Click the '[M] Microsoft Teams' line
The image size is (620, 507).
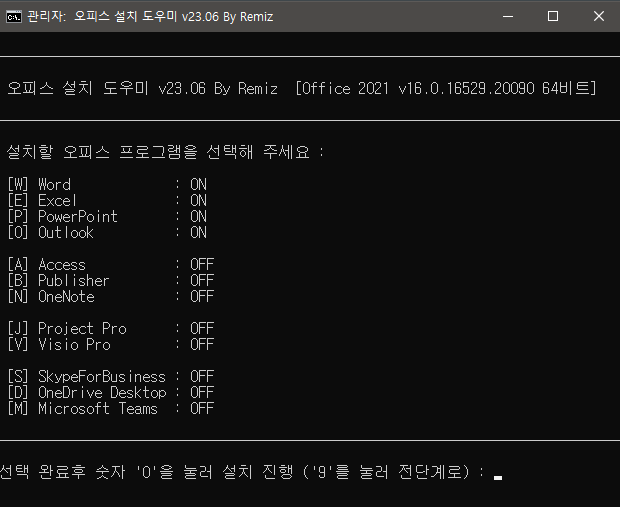pyautogui.click(x=111, y=409)
